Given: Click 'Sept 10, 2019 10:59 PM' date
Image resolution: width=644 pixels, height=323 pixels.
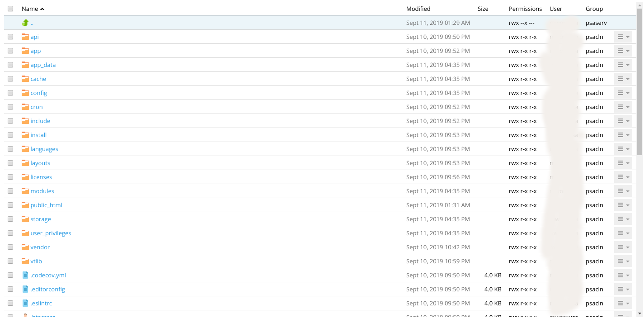Looking at the screenshot, I should 438,261.
